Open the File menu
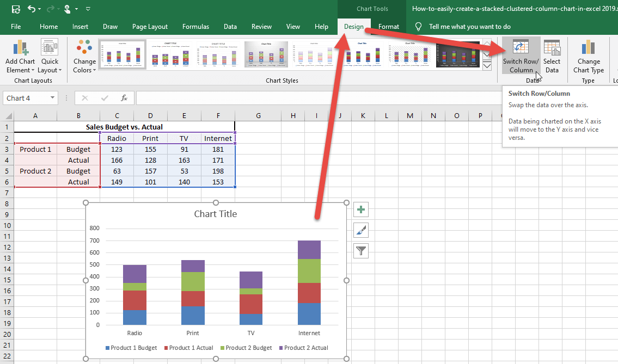This screenshot has height=364, width=618. pos(16,26)
